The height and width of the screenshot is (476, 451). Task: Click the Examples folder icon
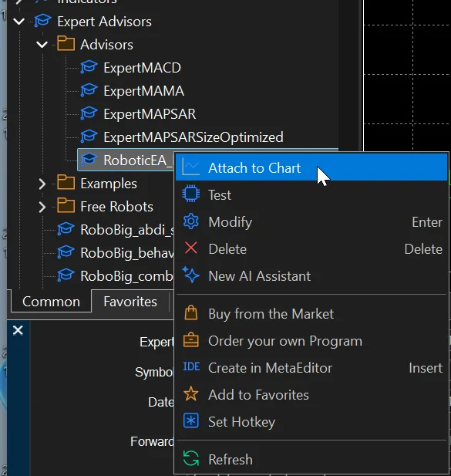tap(66, 182)
